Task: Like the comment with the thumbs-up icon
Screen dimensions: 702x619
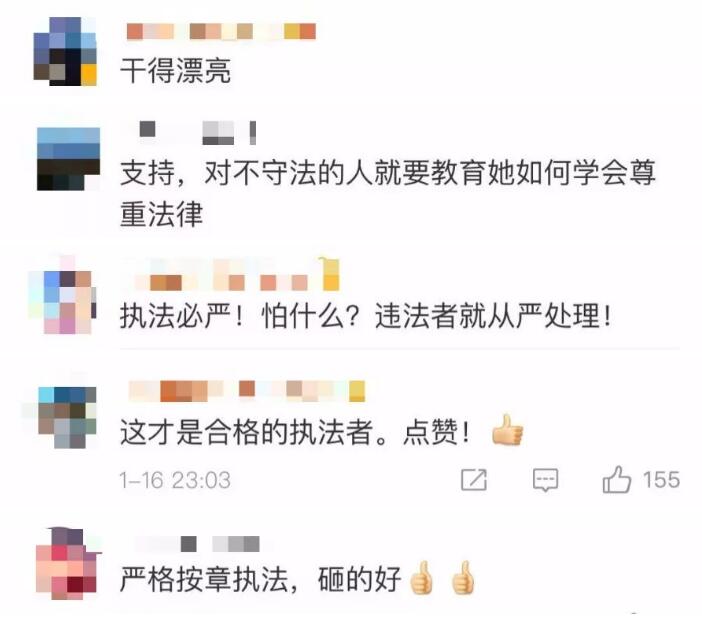Action: point(616,479)
